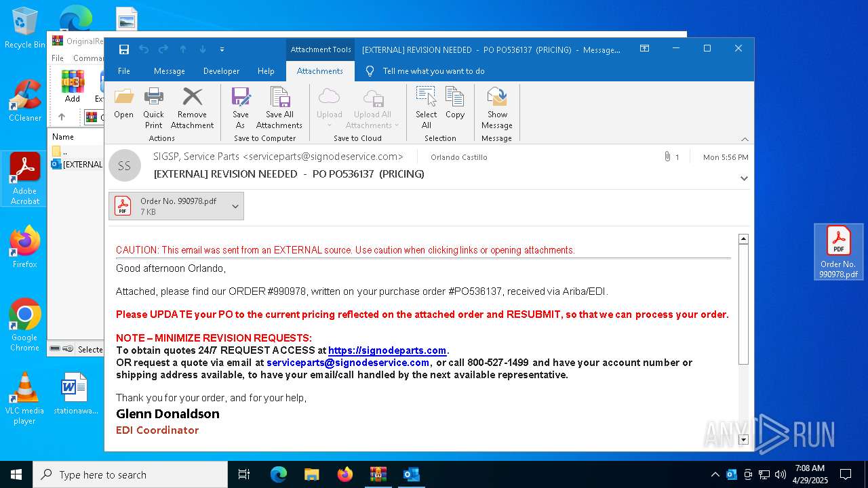Image resolution: width=868 pixels, height=488 pixels.
Task: Open the attachment with Open button
Action: tap(123, 104)
